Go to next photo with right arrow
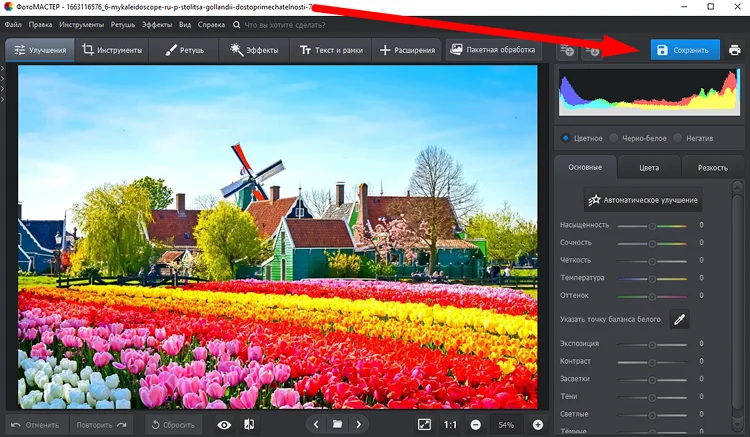This screenshot has height=437, width=750. click(x=360, y=425)
